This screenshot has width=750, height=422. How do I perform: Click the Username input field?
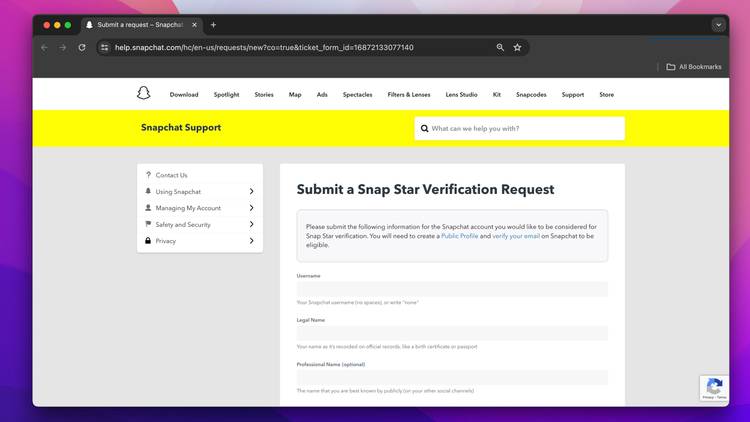452,289
